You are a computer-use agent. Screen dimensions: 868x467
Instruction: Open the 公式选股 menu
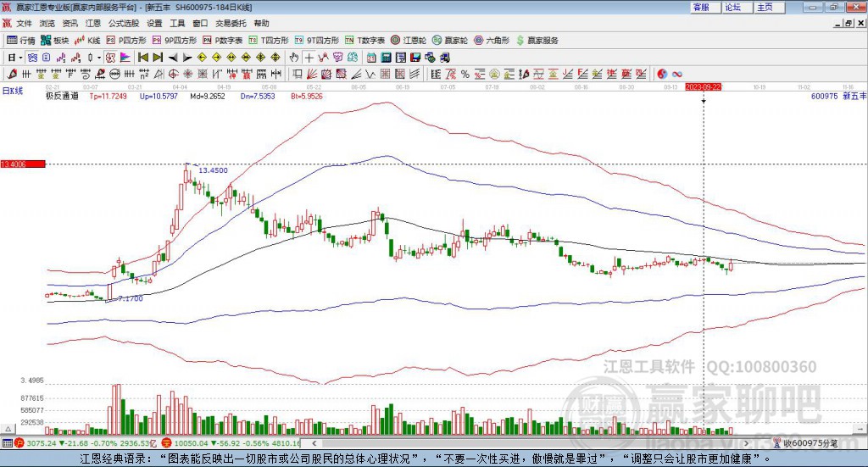click(x=124, y=23)
